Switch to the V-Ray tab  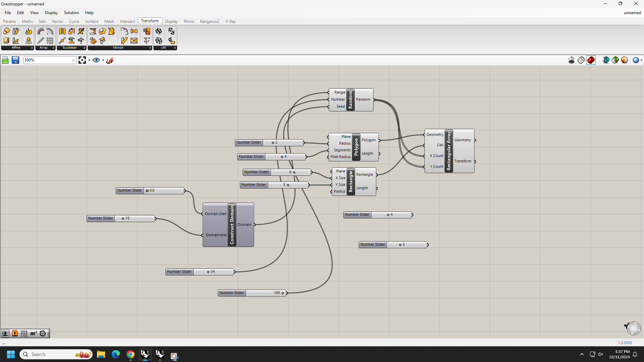[x=231, y=21]
